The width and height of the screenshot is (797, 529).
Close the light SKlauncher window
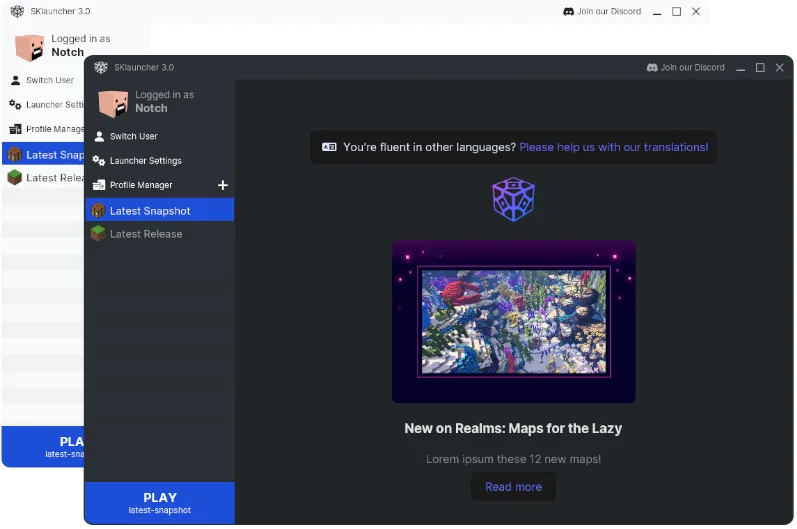point(696,11)
